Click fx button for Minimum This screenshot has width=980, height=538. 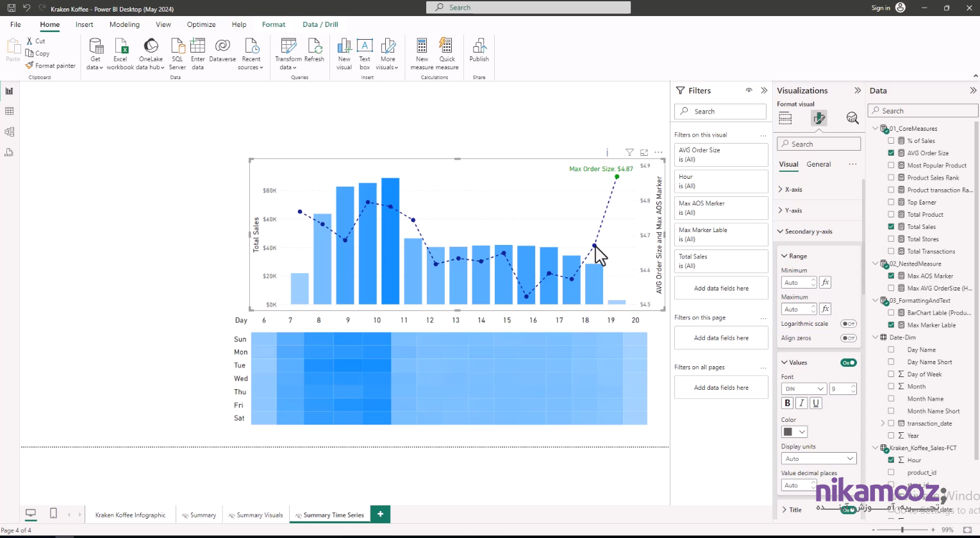click(x=826, y=282)
